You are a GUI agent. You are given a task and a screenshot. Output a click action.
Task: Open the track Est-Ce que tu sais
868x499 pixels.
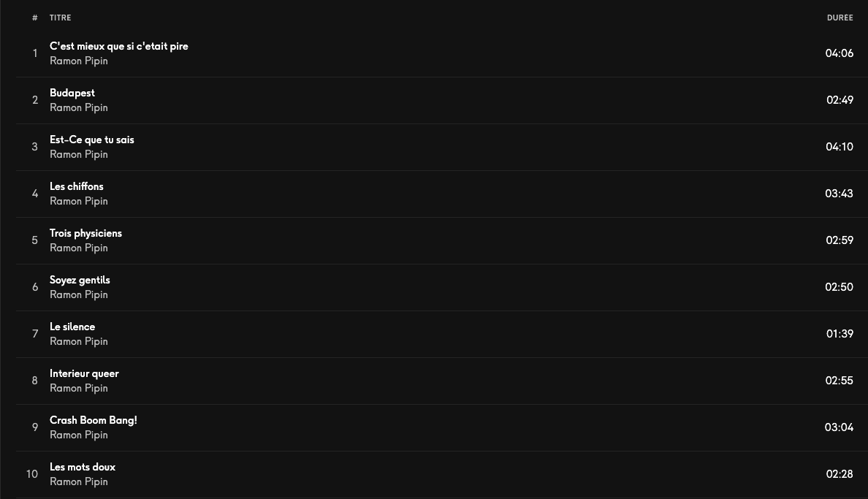click(92, 140)
